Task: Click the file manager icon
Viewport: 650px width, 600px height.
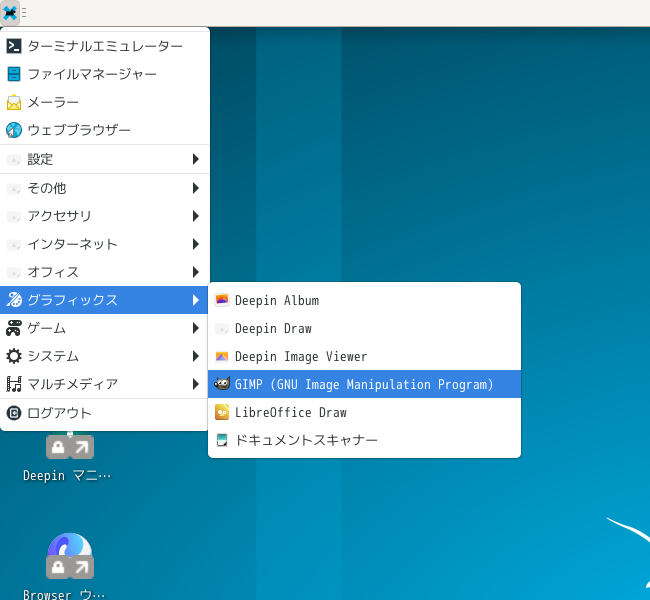Action: pyautogui.click(x=14, y=74)
